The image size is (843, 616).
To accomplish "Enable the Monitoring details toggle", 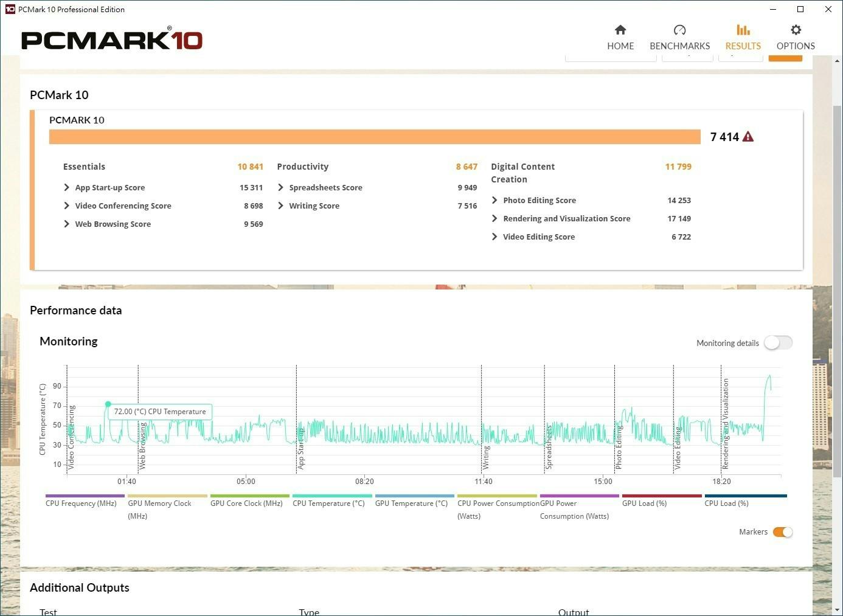I will (x=778, y=343).
